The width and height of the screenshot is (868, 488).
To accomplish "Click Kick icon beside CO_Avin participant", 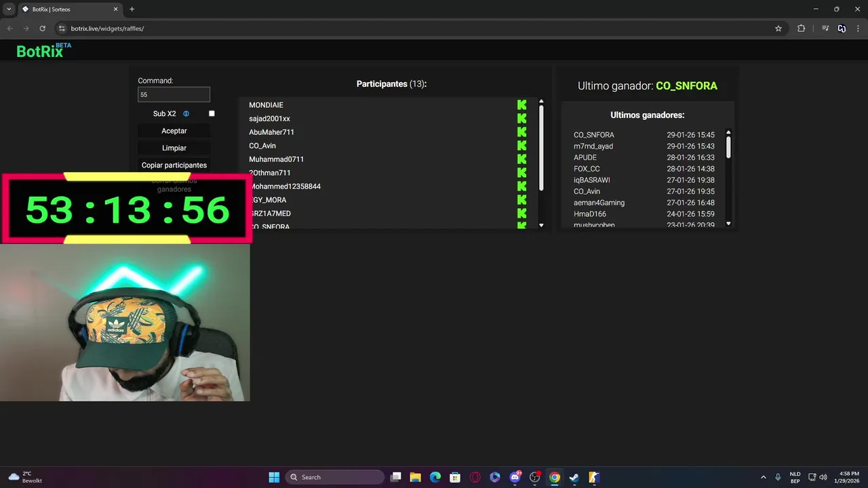I will tap(521, 146).
